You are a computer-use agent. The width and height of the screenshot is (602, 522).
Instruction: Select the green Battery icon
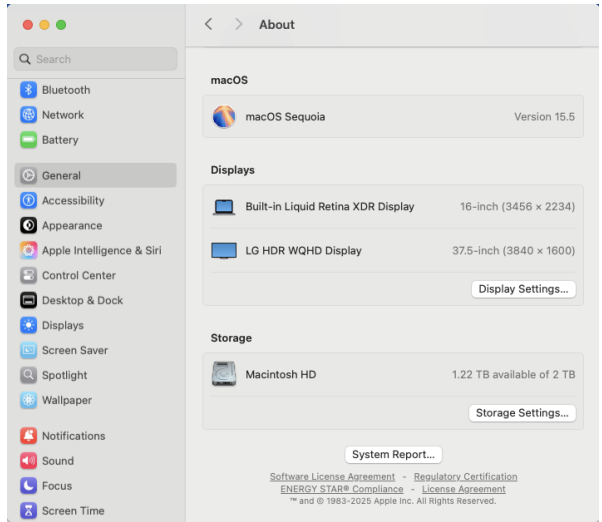[28, 140]
